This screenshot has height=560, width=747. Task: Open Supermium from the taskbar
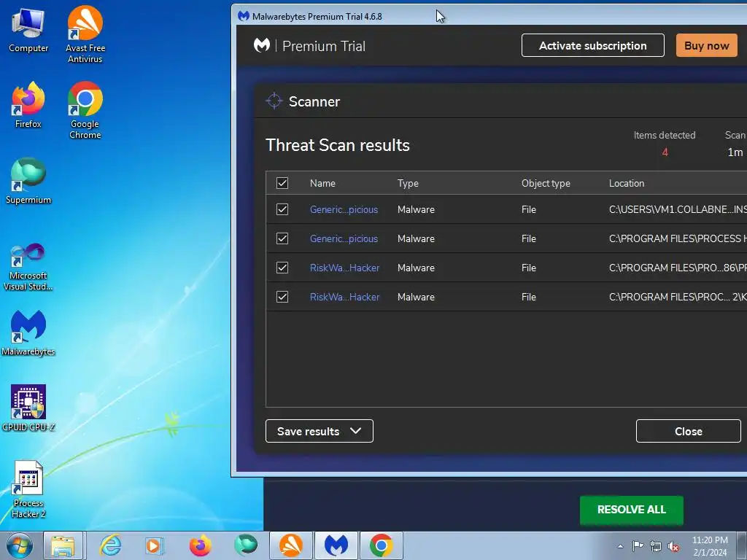click(x=246, y=545)
